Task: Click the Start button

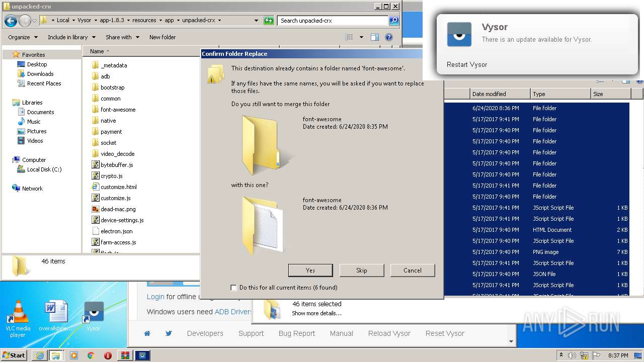Action: coord(14,355)
